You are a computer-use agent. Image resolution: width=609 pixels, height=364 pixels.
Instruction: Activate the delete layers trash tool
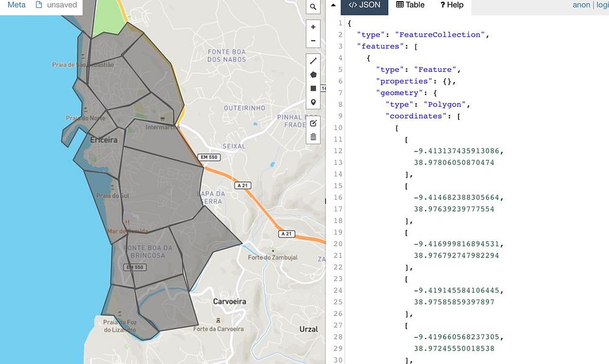(x=313, y=137)
